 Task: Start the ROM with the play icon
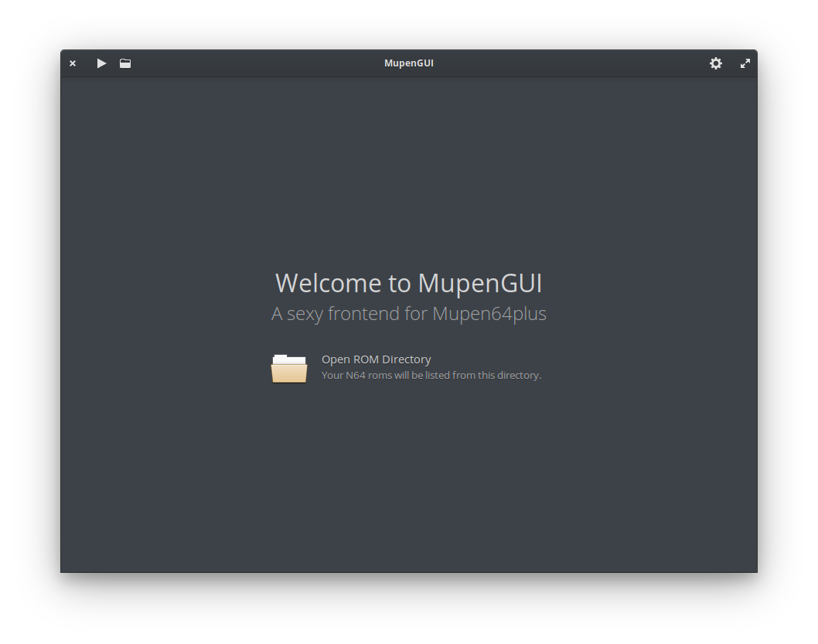[x=102, y=63]
